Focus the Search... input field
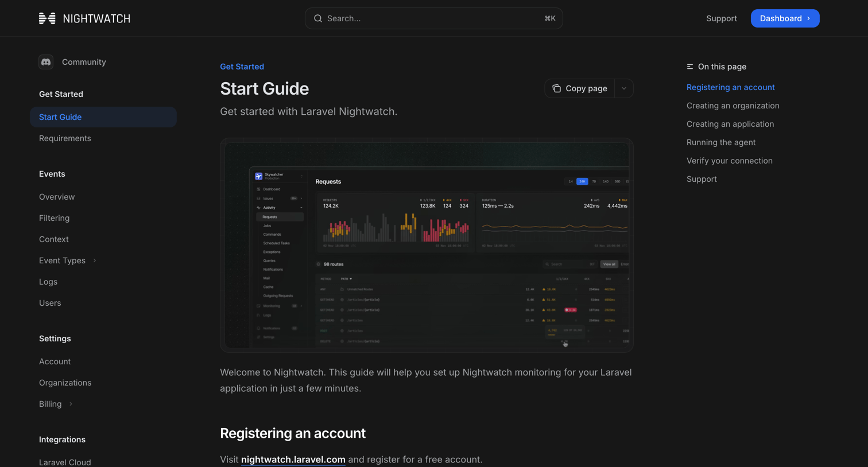The image size is (868, 467). pyautogui.click(x=434, y=18)
